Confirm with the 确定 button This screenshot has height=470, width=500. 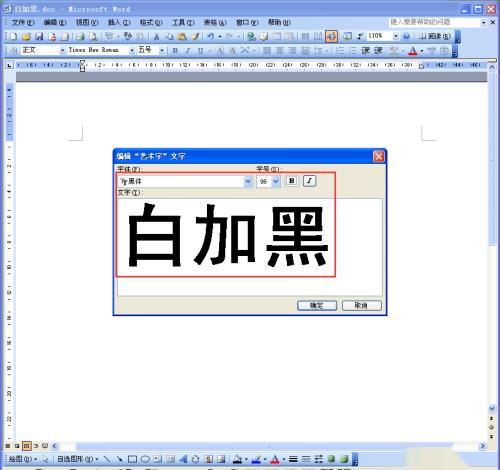click(317, 305)
